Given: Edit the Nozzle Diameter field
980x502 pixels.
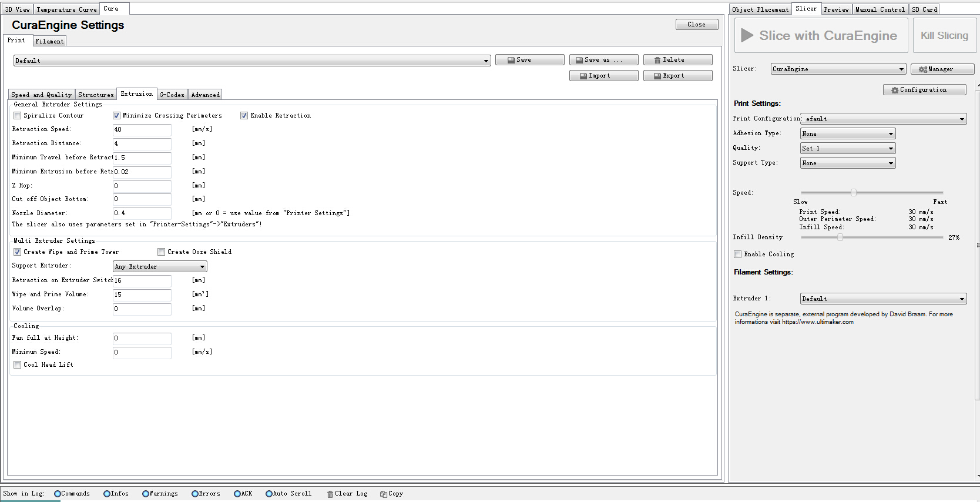Looking at the screenshot, I should pyautogui.click(x=142, y=213).
